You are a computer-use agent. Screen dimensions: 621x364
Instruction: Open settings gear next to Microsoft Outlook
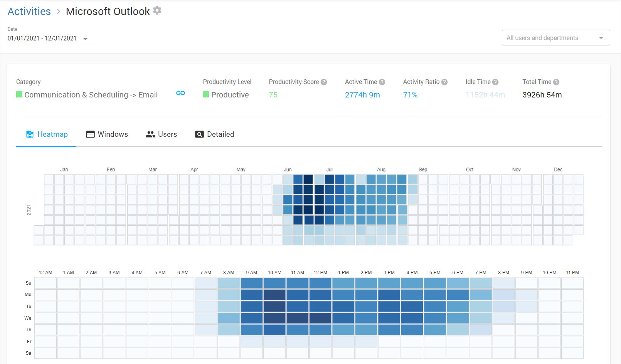tap(157, 10)
